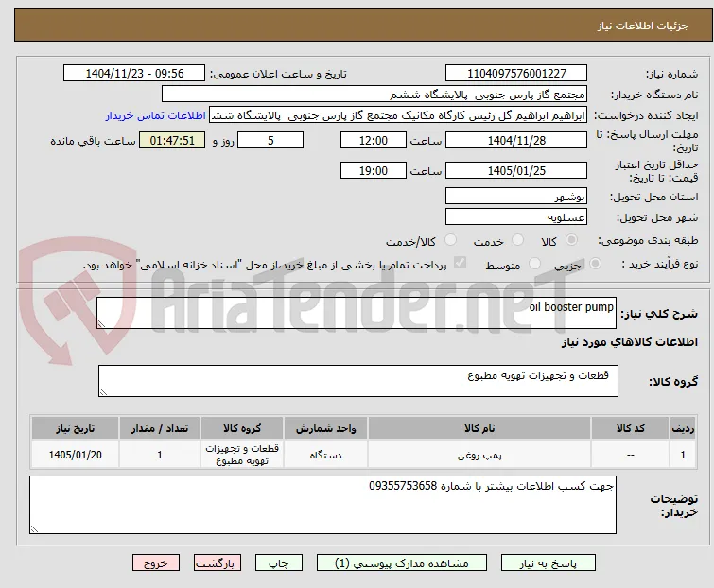
Task: Click the need date cell 1405/01/20
Action: 75,454
